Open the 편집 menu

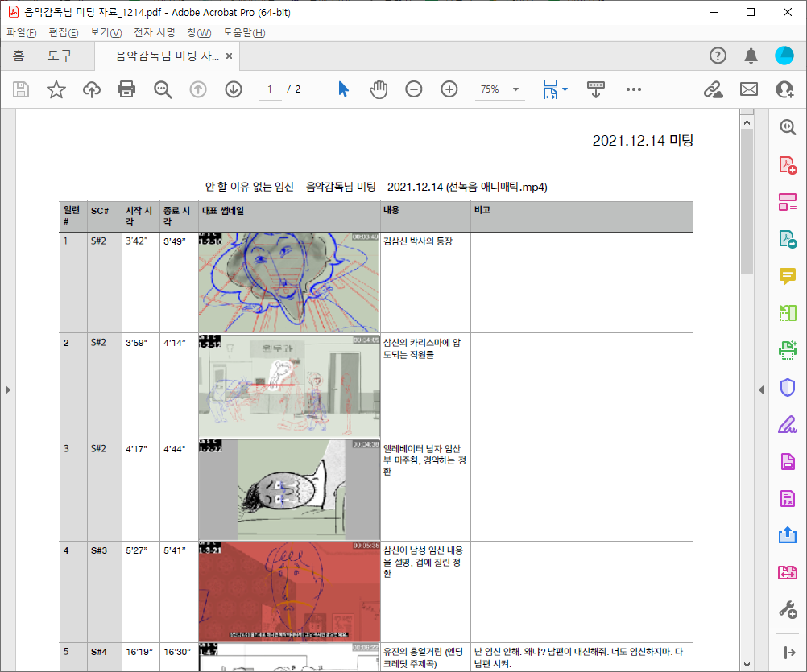tap(64, 33)
